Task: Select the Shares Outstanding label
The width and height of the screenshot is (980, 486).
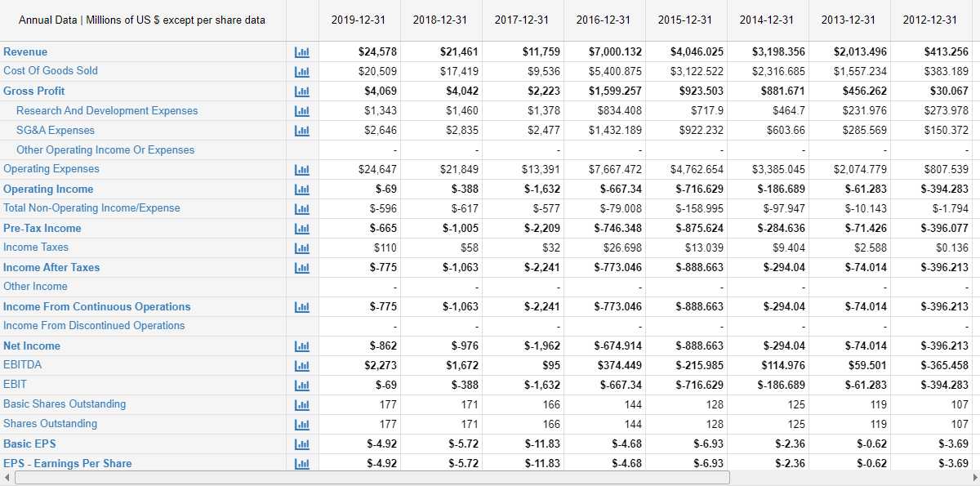Action: 50,423
